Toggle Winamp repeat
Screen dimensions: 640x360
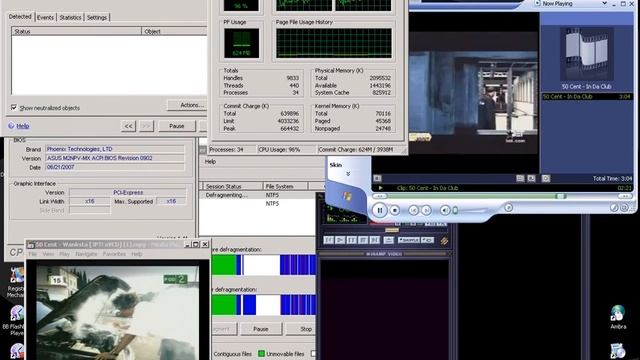pos(427,240)
